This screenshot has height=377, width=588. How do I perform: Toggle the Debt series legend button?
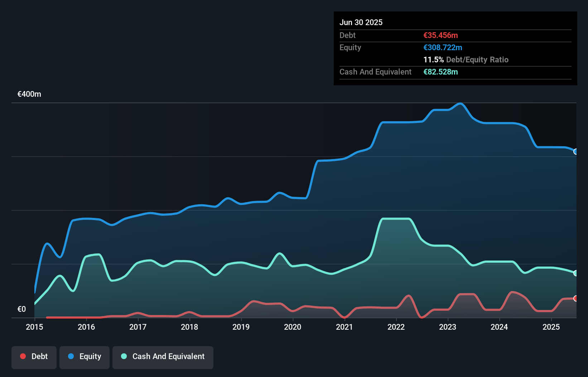(x=34, y=357)
